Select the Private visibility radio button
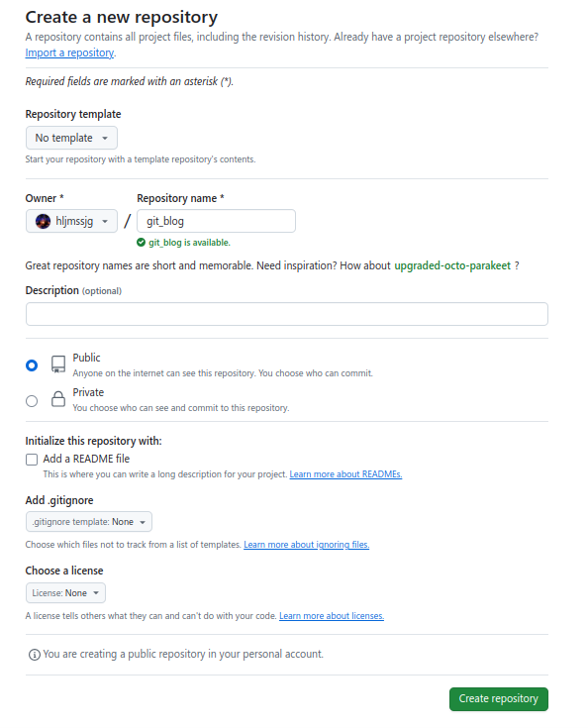Image resolution: width=588 pixels, height=728 pixels. (32, 401)
